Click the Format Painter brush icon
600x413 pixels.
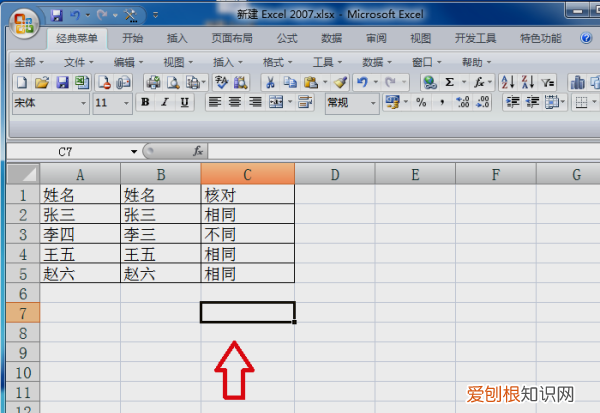(x=340, y=82)
